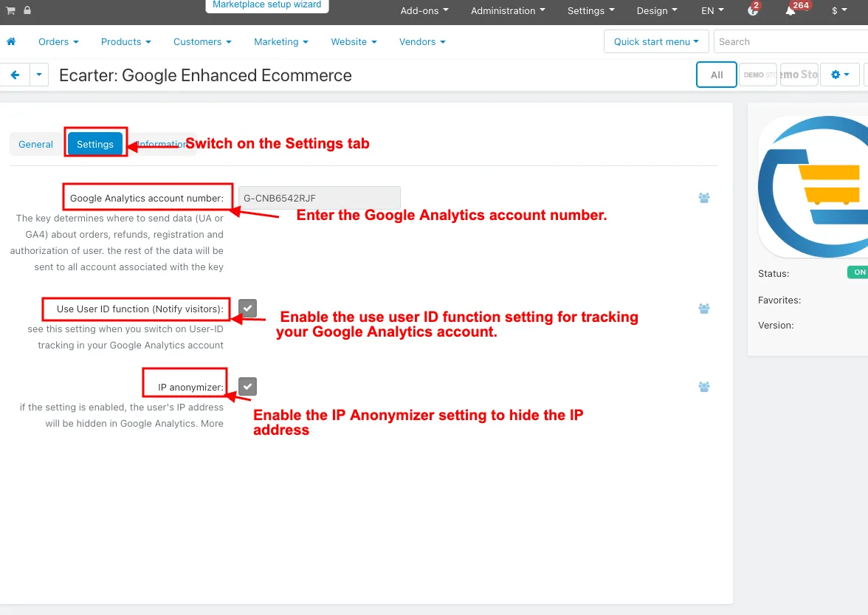Image resolution: width=868 pixels, height=615 pixels.
Task: Expand the Products menu
Action: [x=125, y=41]
